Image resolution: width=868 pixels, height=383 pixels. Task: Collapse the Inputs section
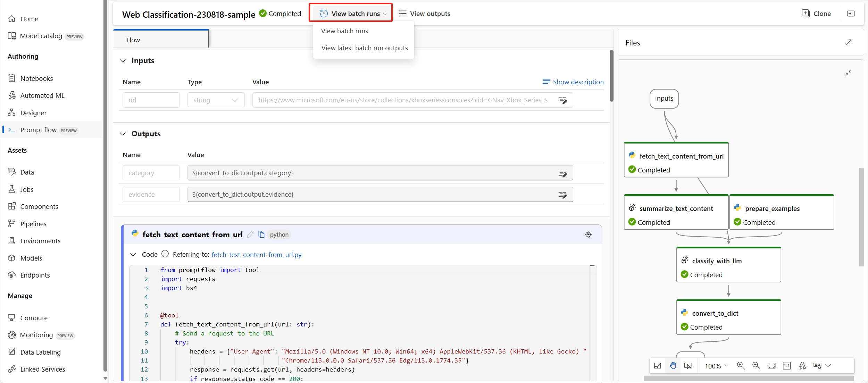pyautogui.click(x=123, y=61)
